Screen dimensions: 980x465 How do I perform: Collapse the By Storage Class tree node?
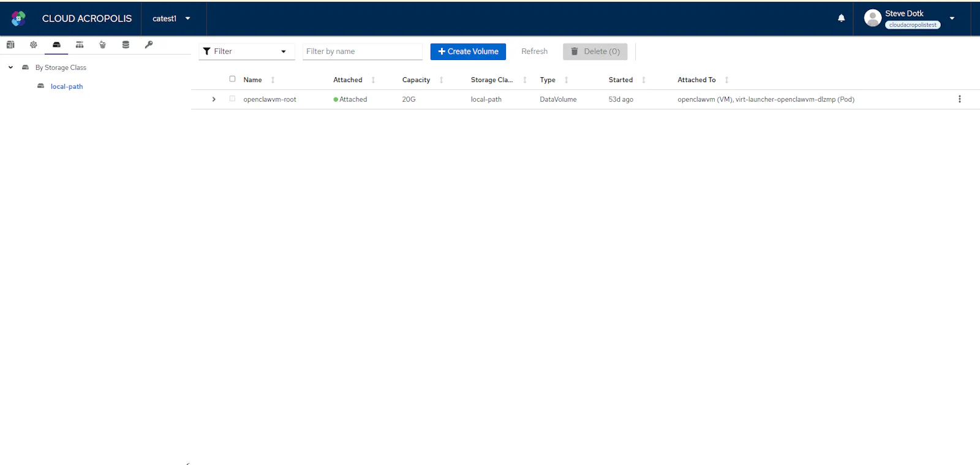pos(10,67)
